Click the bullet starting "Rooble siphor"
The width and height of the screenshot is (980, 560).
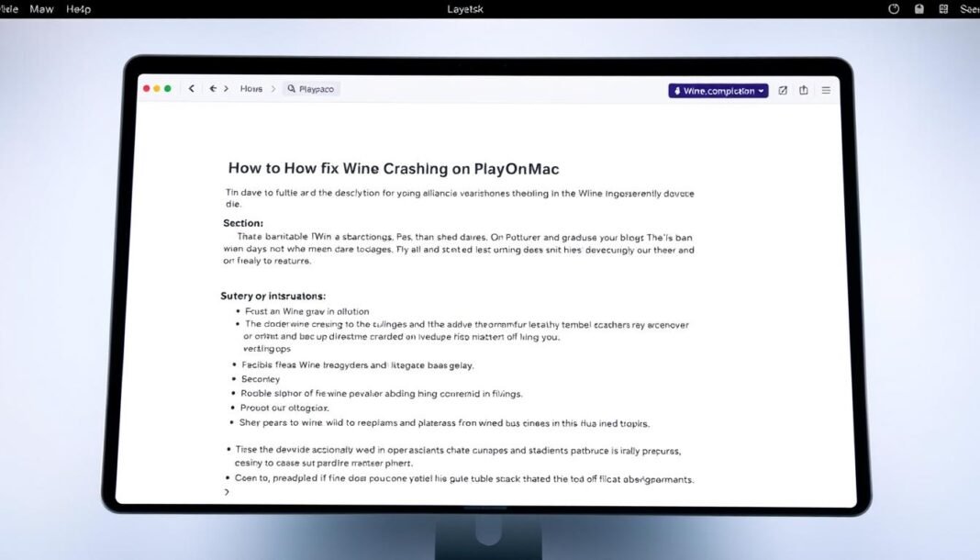point(381,394)
